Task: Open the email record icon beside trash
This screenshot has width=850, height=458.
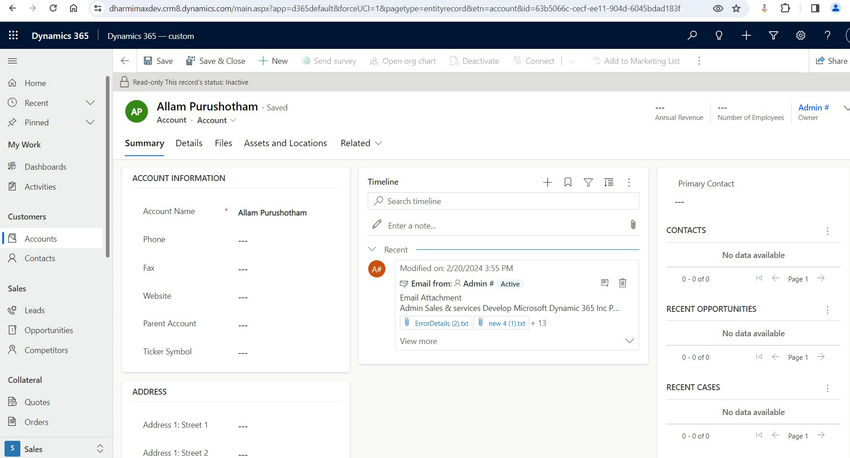Action: click(604, 283)
